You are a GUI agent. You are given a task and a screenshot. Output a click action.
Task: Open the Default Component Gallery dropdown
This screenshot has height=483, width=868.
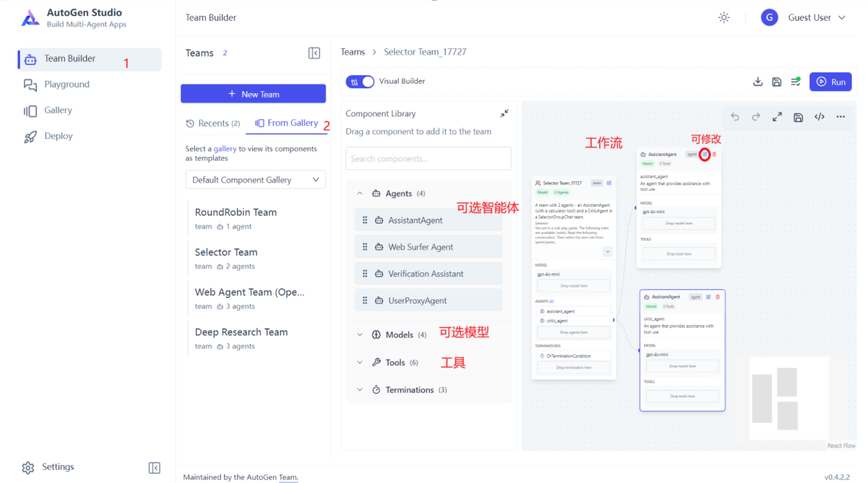tap(256, 180)
